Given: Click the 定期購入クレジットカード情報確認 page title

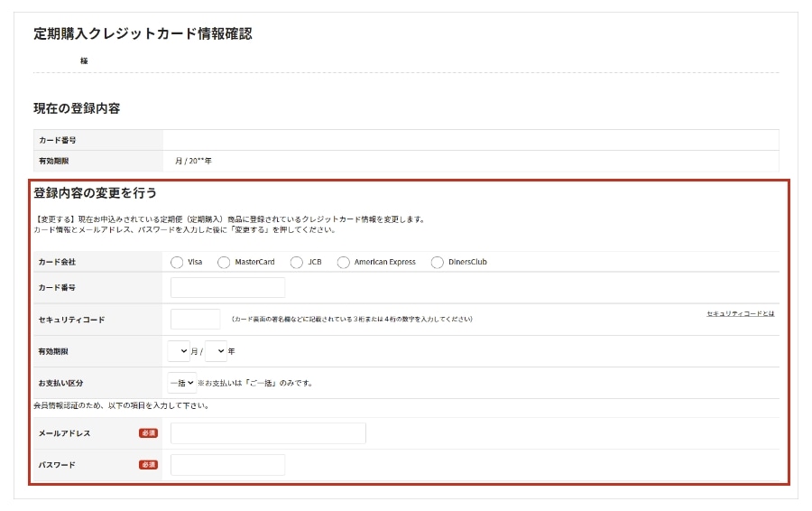Looking at the screenshot, I should pos(143,33).
